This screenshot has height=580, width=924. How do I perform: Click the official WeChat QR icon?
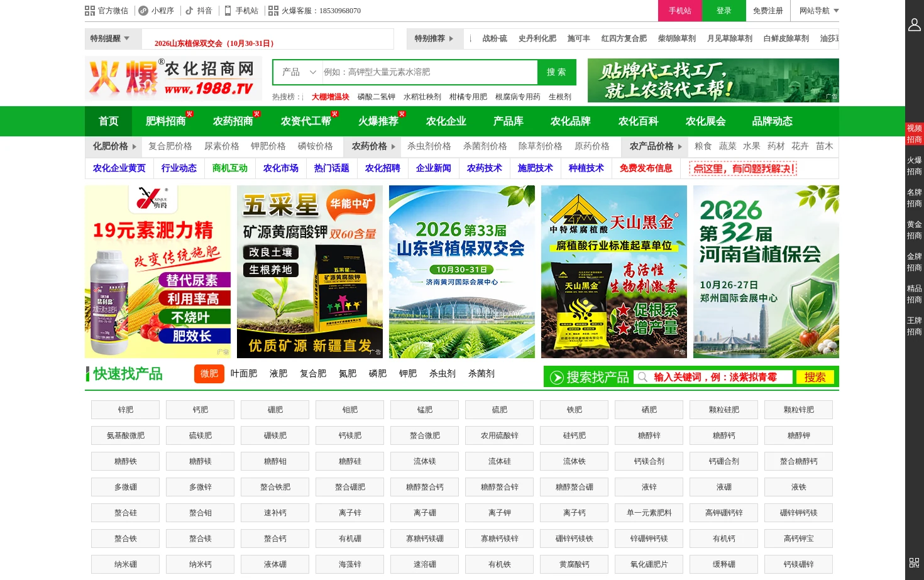[90, 11]
